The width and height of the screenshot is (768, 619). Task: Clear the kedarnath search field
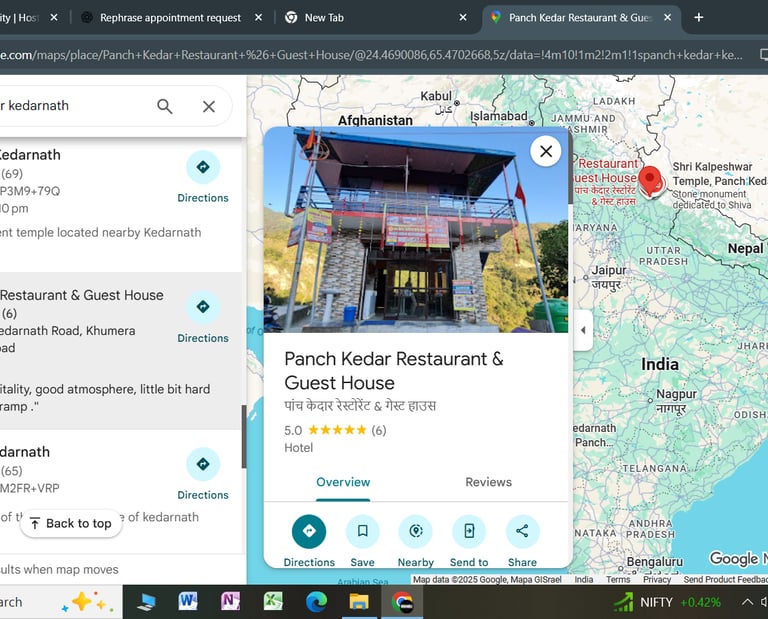(x=209, y=106)
